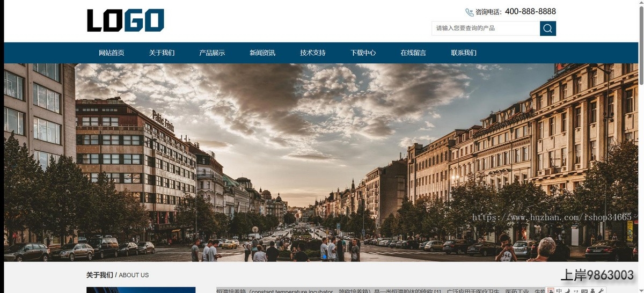Focus the product search input field
The width and height of the screenshot is (644, 293).
pyautogui.click(x=485, y=28)
